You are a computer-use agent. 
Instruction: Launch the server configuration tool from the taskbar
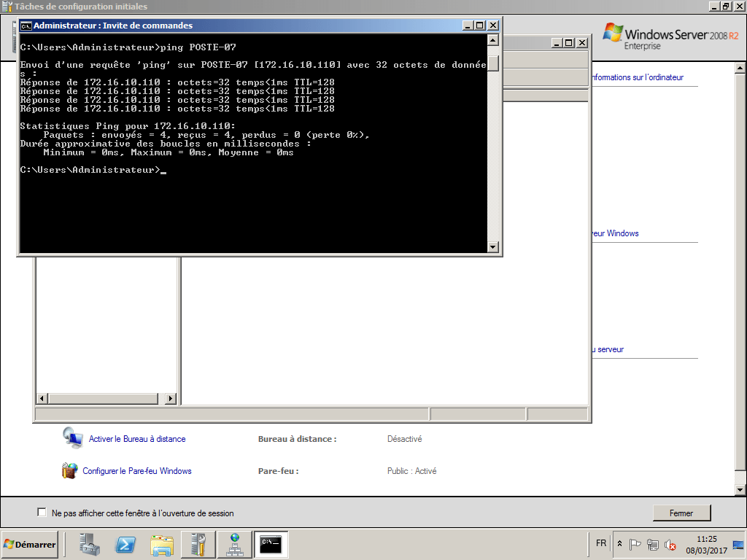pyautogui.click(x=198, y=544)
